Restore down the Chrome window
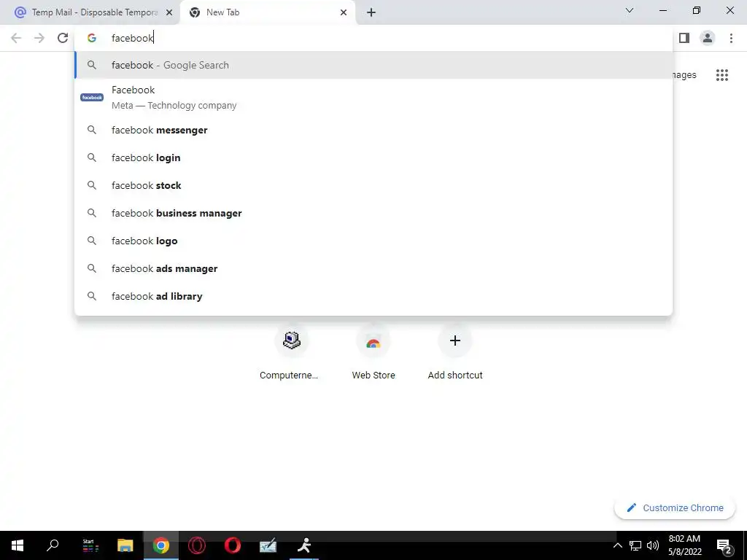Image resolution: width=747 pixels, height=560 pixels. 697,10
